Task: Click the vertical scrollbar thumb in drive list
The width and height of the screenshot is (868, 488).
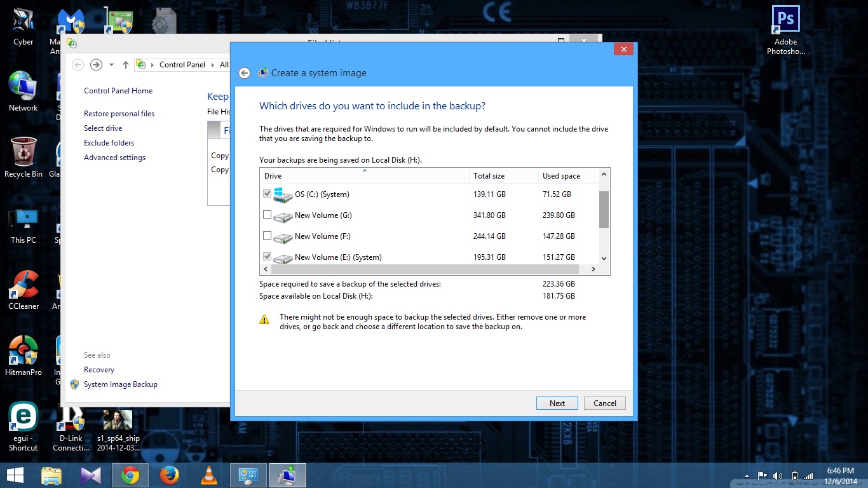Action: pos(604,210)
